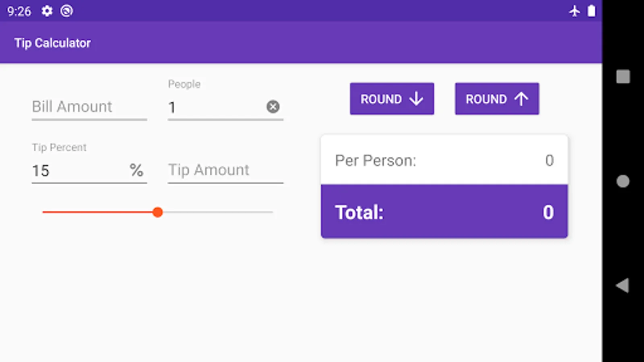644x362 pixels.
Task: Tap the battery icon in status bar
Action: coord(591,11)
